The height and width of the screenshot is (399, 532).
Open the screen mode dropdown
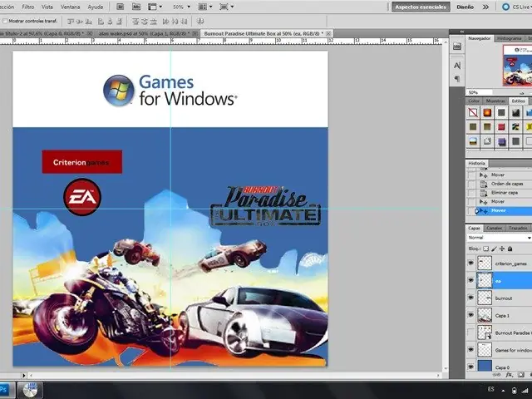(227, 7)
